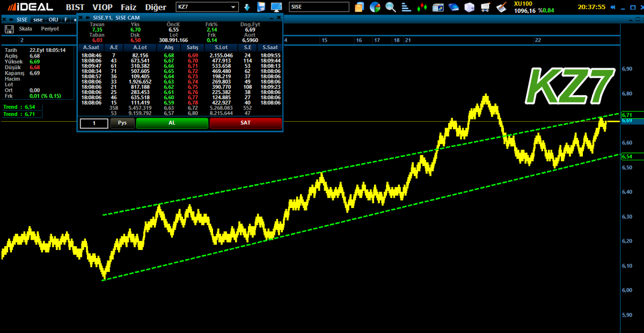Open the monitor screen icon
The height and width of the screenshot is (333, 644).
pos(277,8)
